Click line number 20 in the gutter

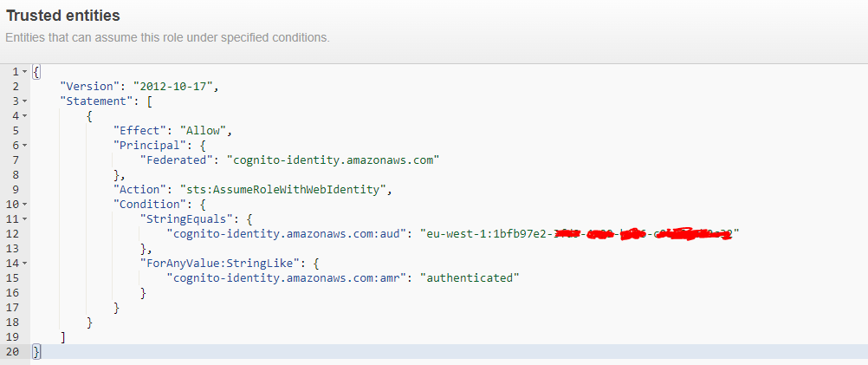(13, 352)
